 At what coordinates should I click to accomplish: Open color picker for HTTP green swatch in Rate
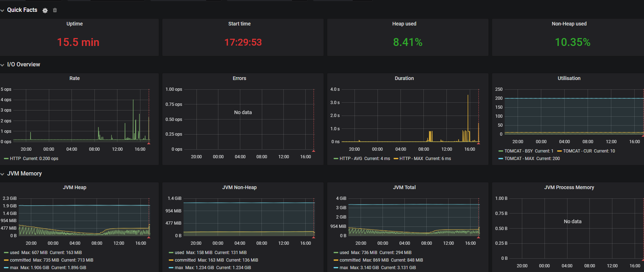[x=6, y=159]
